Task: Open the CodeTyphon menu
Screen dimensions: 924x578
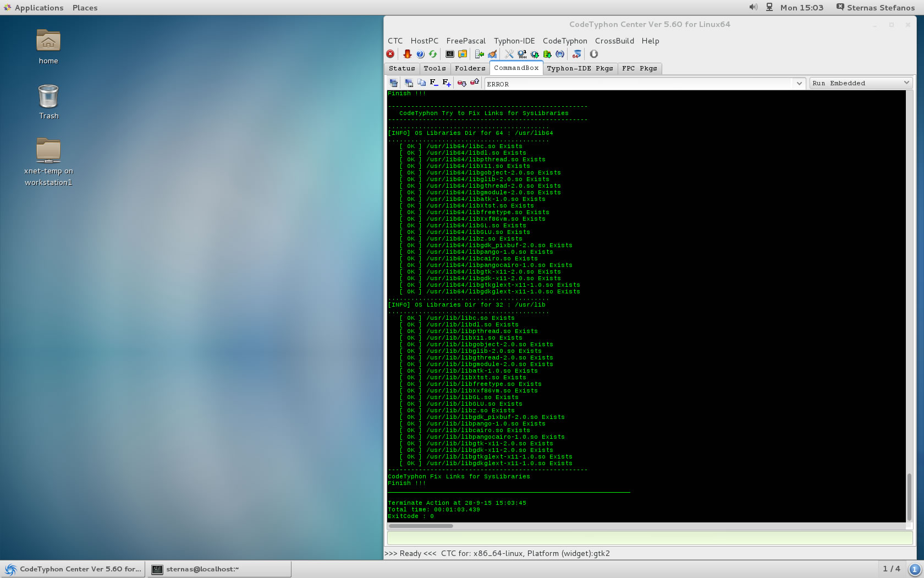Action: click(565, 41)
